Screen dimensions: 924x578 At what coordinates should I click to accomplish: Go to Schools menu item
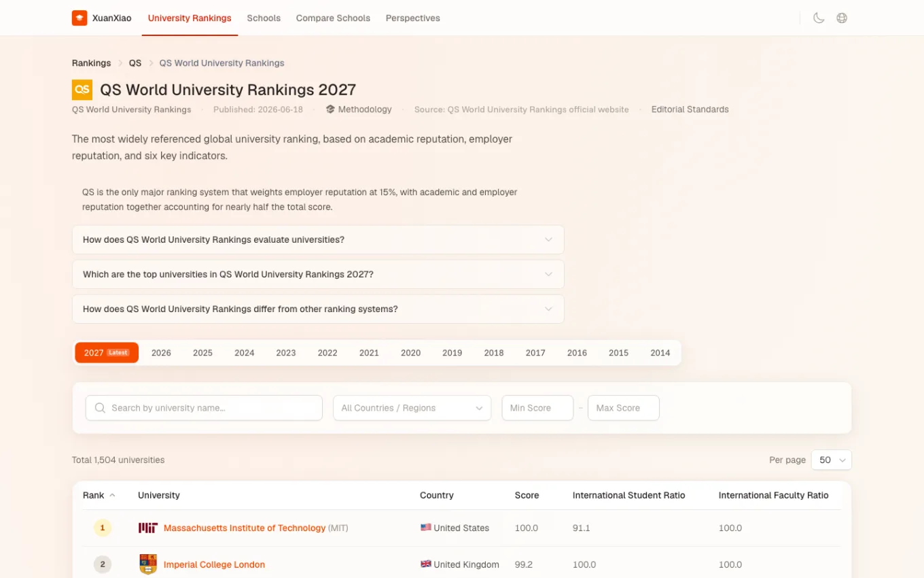(264, 18)
